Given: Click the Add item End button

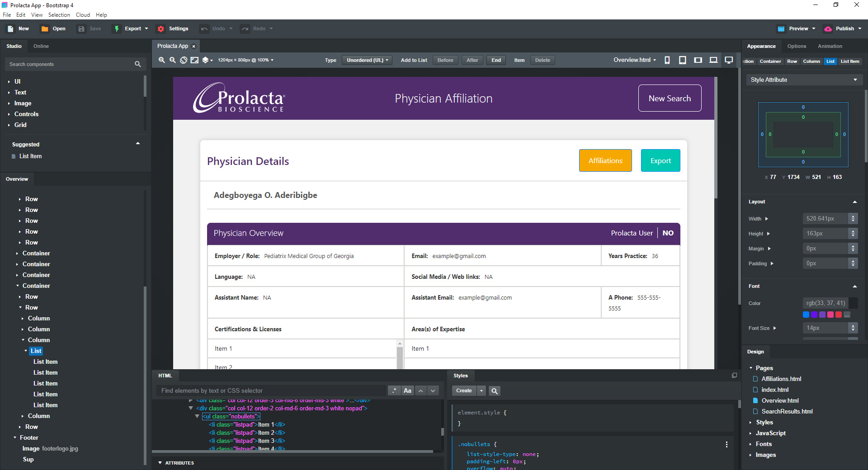Looking at the screenshot, I should (496, 60).
